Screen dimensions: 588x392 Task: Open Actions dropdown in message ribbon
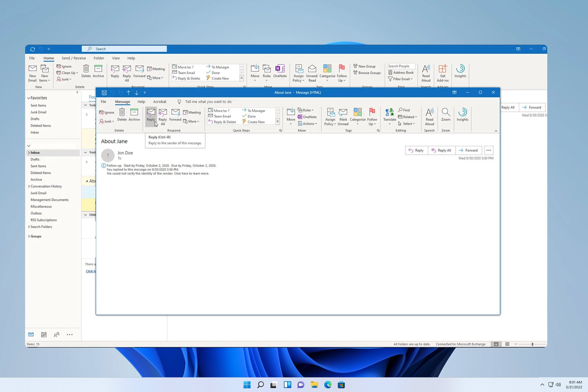[x=307, y=124]
